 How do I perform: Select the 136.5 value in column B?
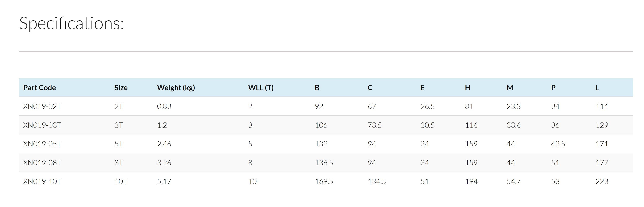(324, 163)
